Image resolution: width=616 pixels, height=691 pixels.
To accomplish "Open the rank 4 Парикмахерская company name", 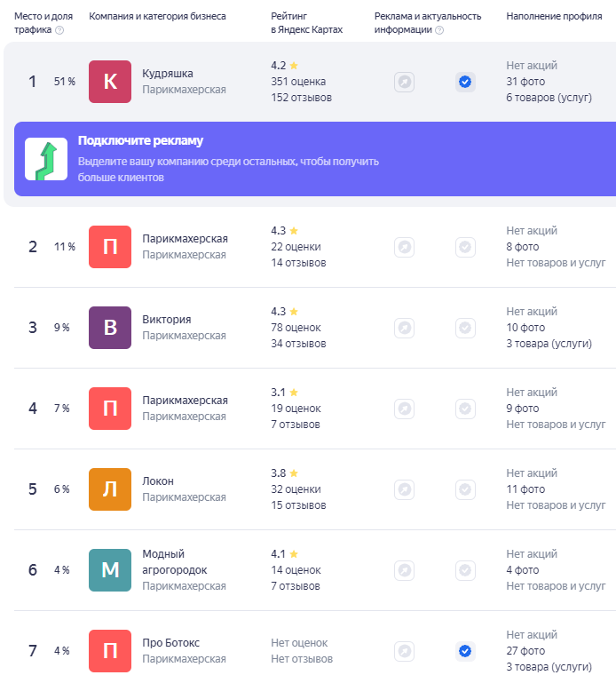I will [x=185, y=401].
